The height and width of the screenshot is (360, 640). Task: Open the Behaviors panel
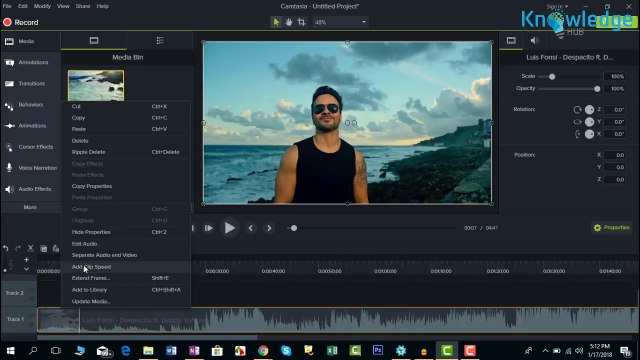(x=30, y=105)
